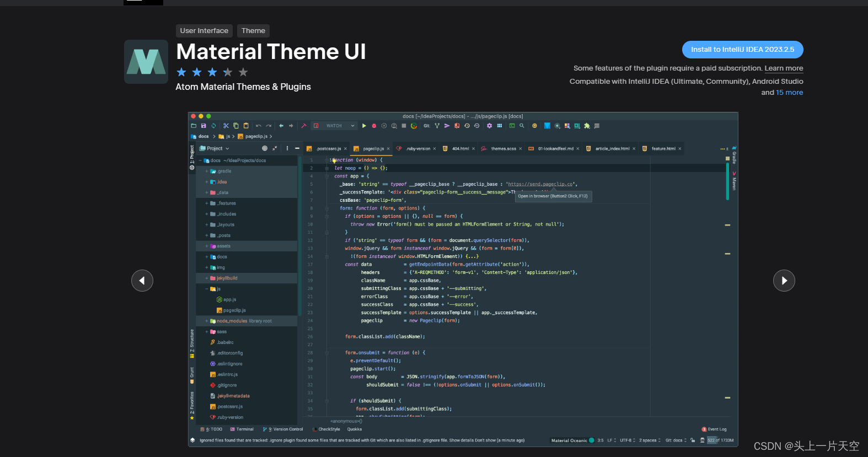Expand the sass folder
Image resolution: width=868 pixels, height=457 pixels.
207,332
